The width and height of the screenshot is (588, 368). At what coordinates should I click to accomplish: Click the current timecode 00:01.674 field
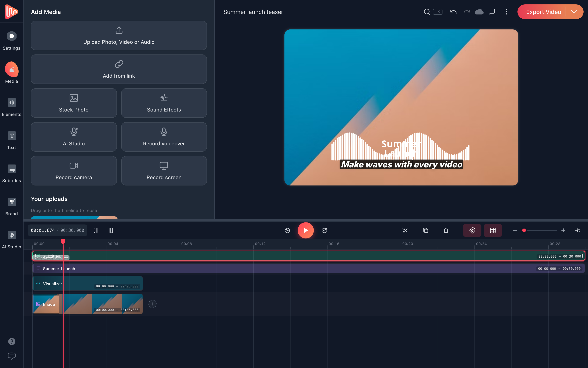(43, 230)
